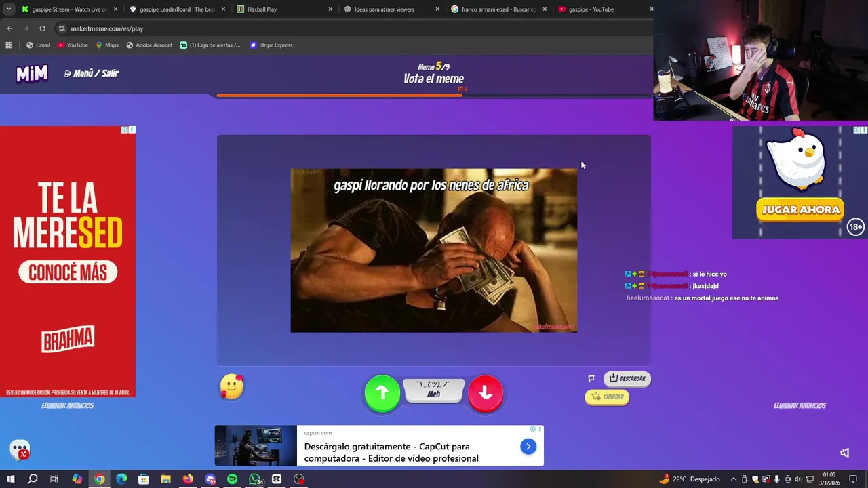This screenshot has height=488, width=868.
Task: Reload the page
Action: coord(42,28)
